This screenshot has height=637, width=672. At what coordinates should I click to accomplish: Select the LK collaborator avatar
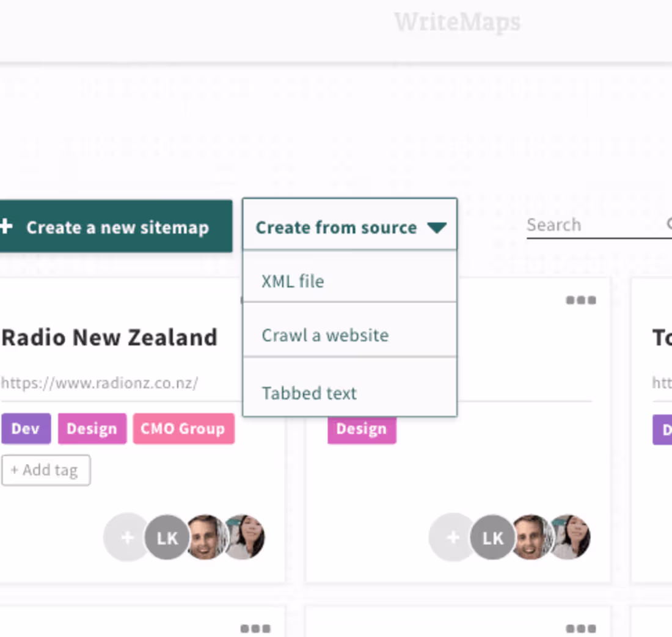[166, 537]
